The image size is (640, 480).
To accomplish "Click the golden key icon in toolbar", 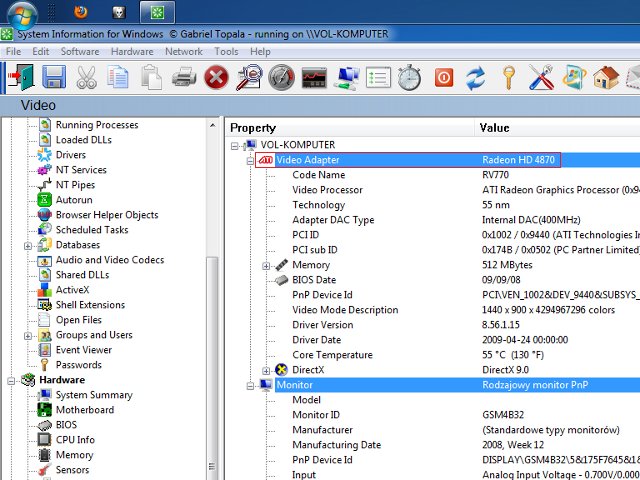I will [508, 77].
